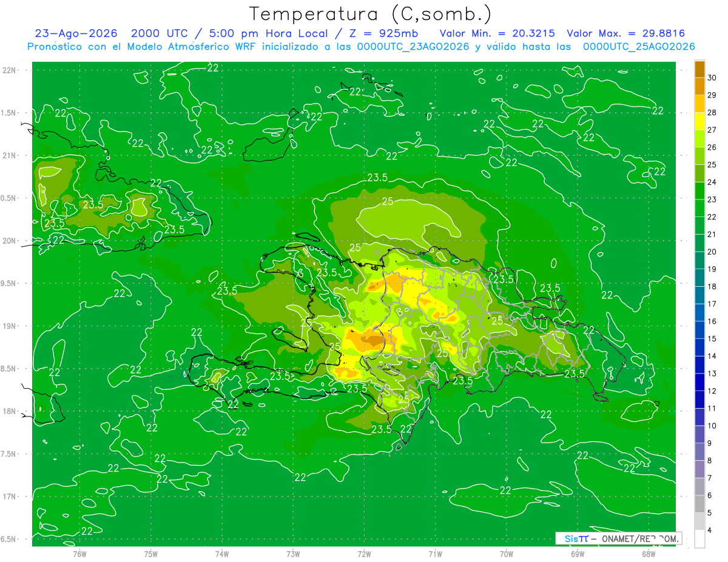Click the "20N" latitude axis label
Image resolution: width=728 pixels, height=562 pixels.
(x=9, y=241)
